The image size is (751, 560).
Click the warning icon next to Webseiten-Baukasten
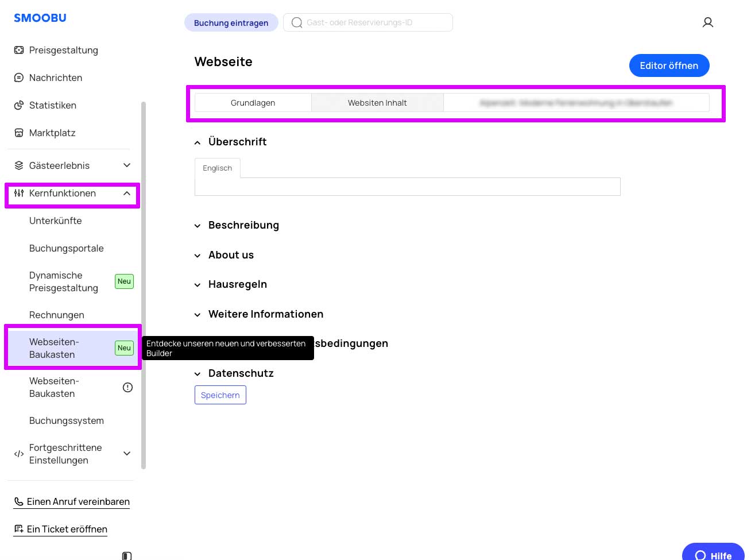tap(127, 387)
